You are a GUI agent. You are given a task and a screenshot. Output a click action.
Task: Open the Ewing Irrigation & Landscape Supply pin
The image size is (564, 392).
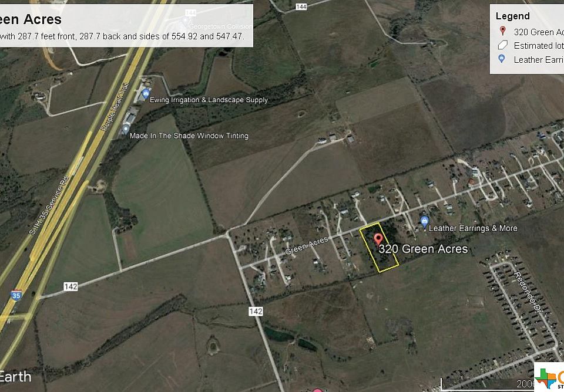point(146,94)
